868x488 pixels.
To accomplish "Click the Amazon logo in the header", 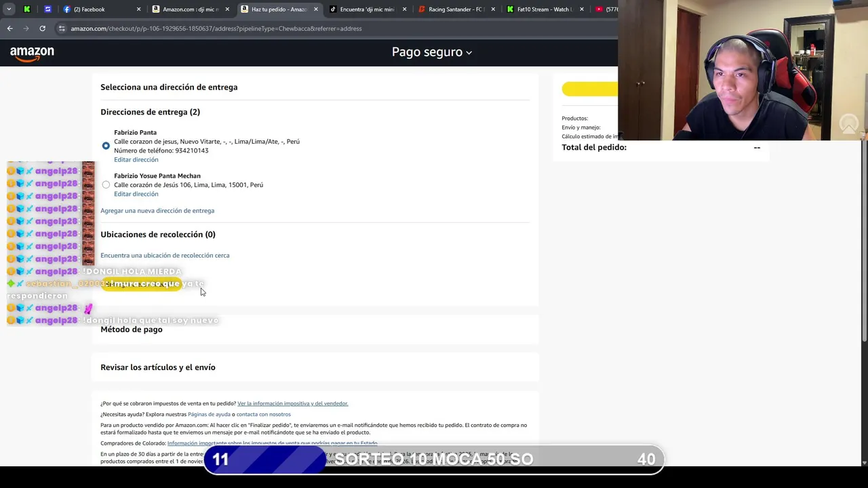I will point(32,53).
